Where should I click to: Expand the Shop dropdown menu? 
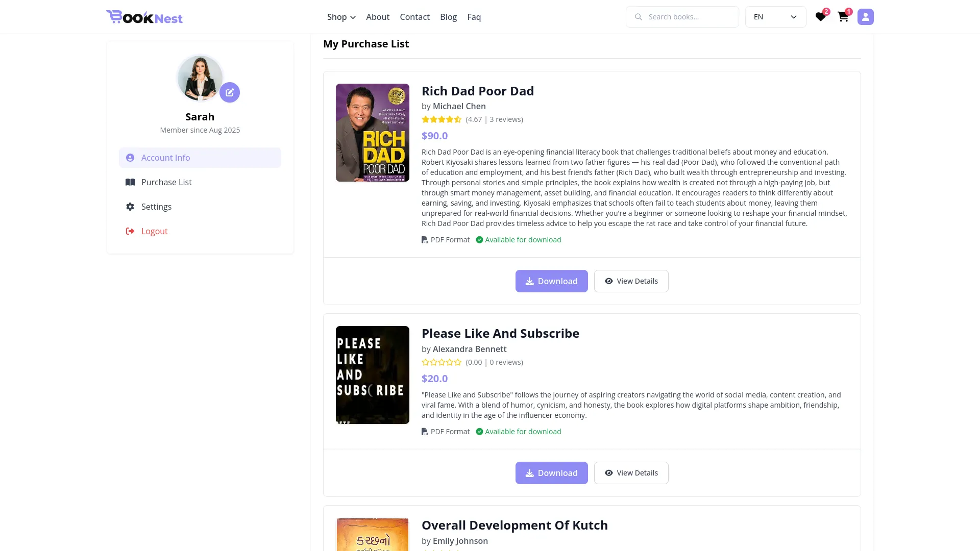coord(341,17)
